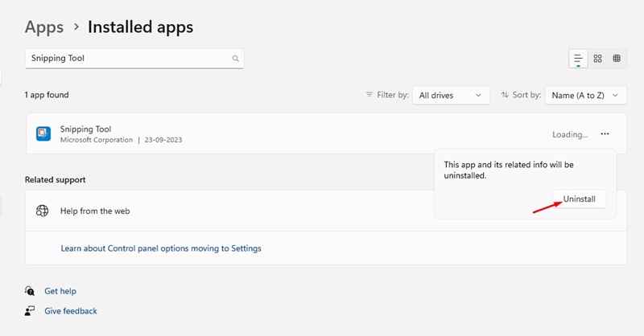Click the Help from the web globe icon
644x336 pixels.
[x=43, y=211]
